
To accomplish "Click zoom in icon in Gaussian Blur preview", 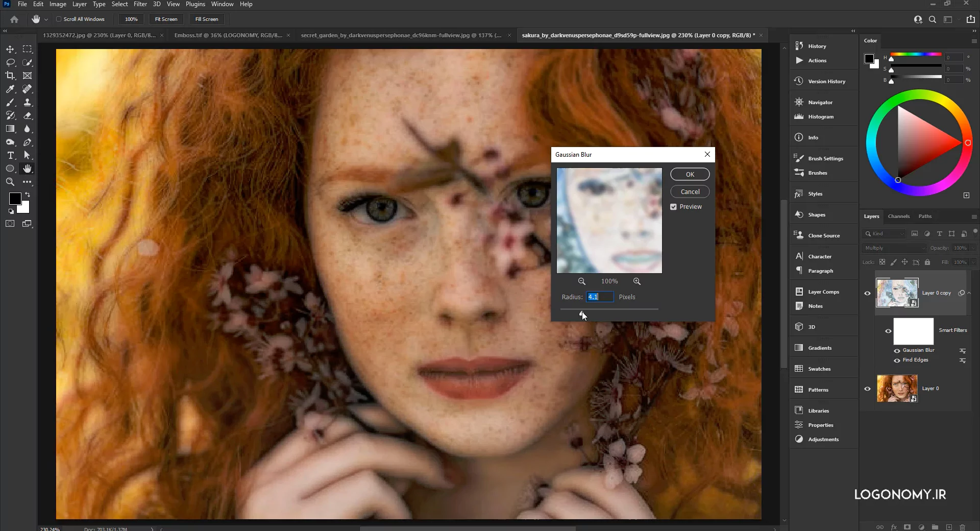I will [x=636, y=281].
